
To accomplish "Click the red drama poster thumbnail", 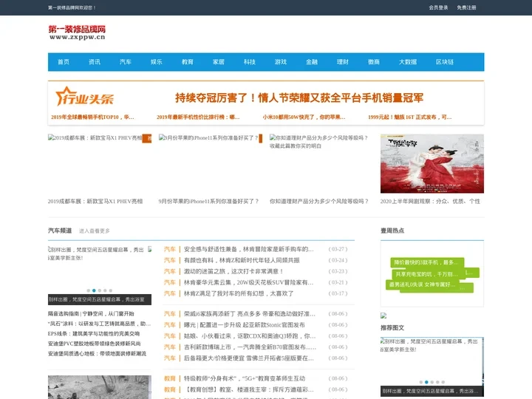I will [432, 163].
